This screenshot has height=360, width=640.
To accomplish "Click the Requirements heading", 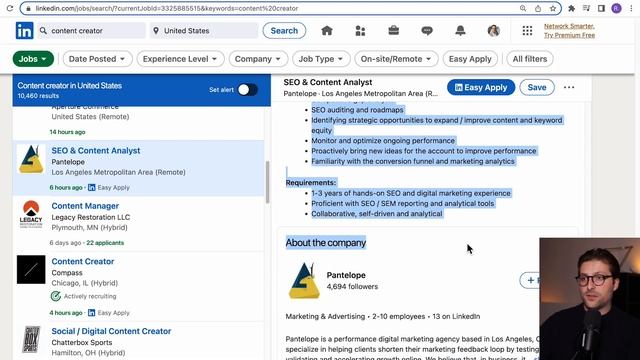I will pyautogui.click(x=311, y=182).
